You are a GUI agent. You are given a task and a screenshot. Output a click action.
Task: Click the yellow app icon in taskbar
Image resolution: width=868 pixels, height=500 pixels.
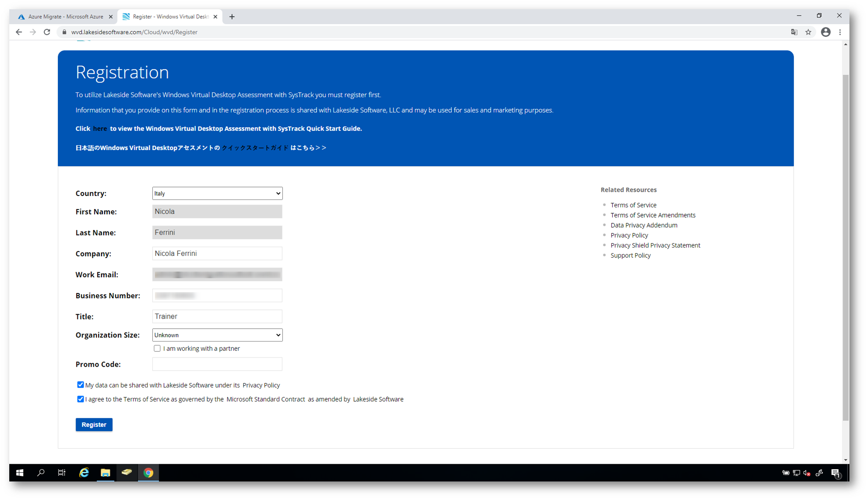pyautogui.click(x=127, y=473)
